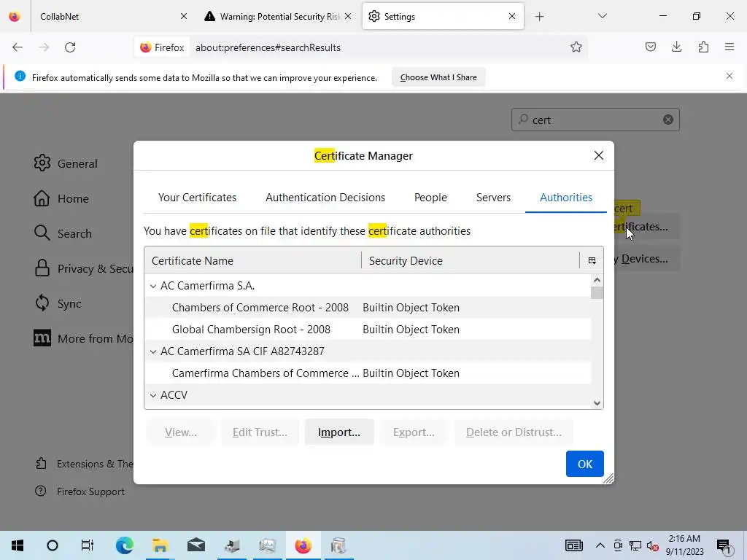Open the Save to Pocket icon
The width and height of the screenshot is (747, 560).
tap(650, 47)
